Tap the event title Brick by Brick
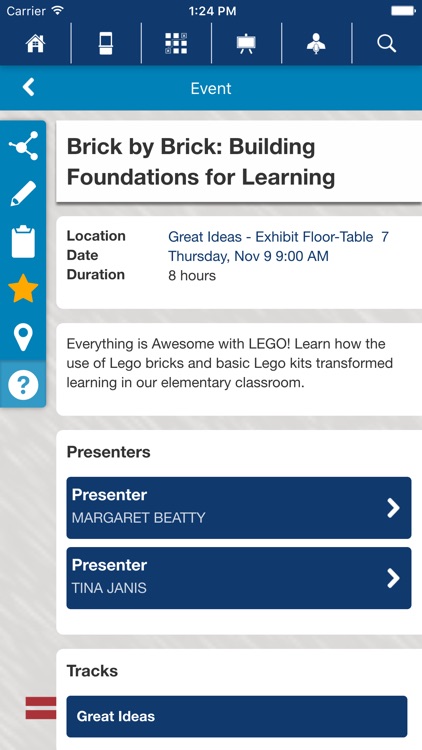The height and width of the screenshot is (750, 422). click(201, 162)
